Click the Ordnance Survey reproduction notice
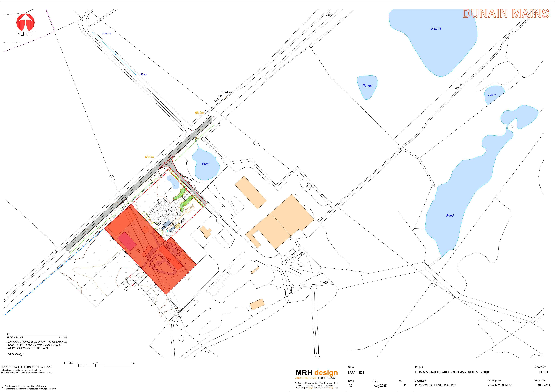The width and height of the screenshot is (555, 392). click(37, 345)
